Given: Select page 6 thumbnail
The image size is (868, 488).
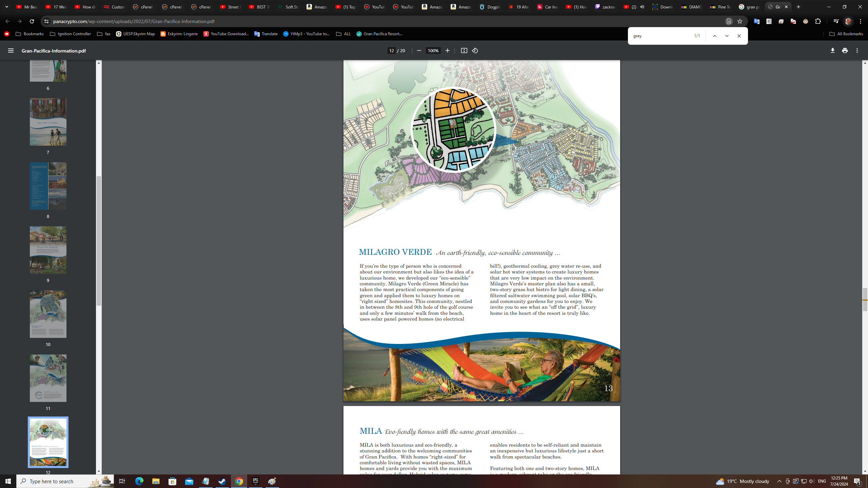Looking at the screenshot, I should (x=48, y=71).
